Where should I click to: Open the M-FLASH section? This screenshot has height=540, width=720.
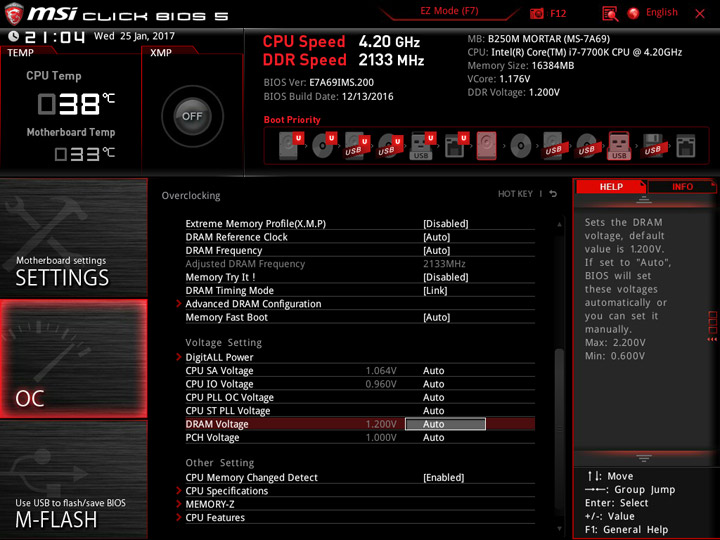74,479
